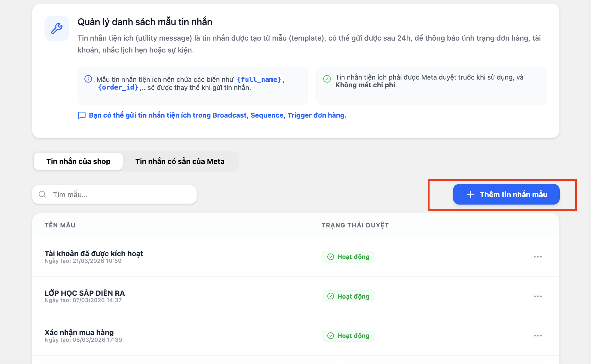This screenshot has width=591, height=364.
Task: Click the magnifier icon in the search box
Action: [x=42, y=194]
